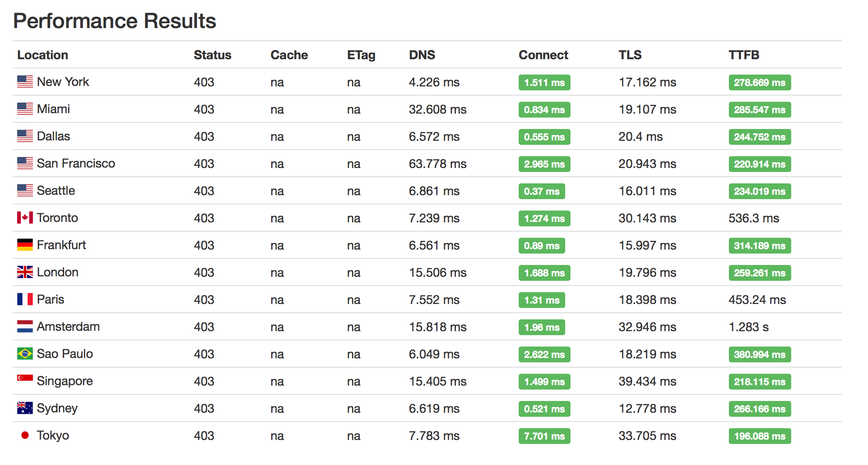
Task: Click Amsterdam's 1.283 s TTFB value
Action: pos(749,327)
